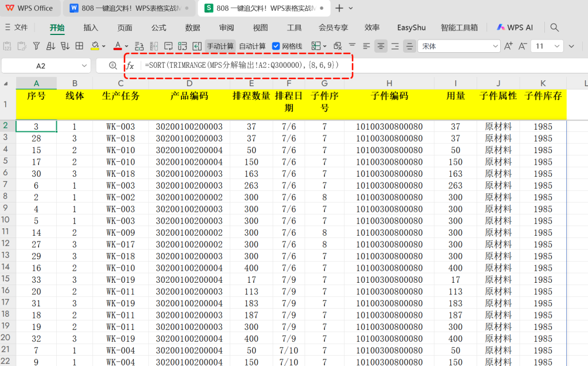588x366 pixels.
Task: Open the 视图 view tab
Action: click(x=260, y=28)
